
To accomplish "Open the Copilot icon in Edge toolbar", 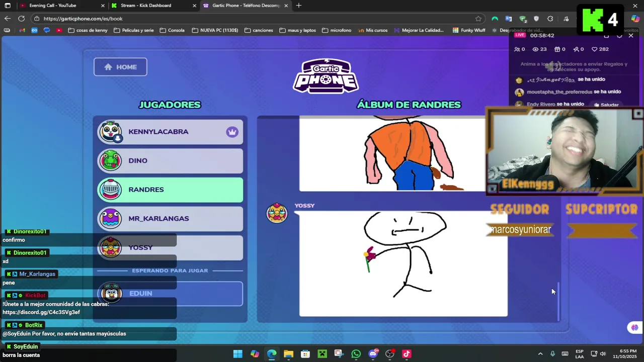I will 635,19.
